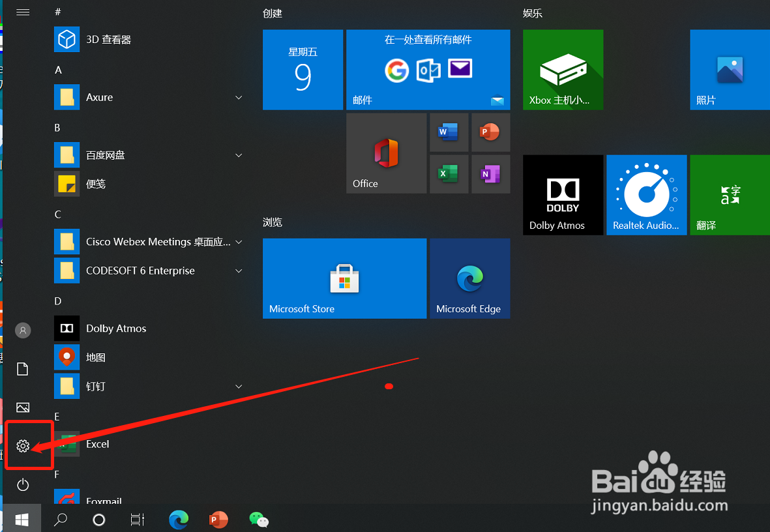Open the 照片 photos tile
This screenshot has width=770, height=532.
click(730, 70)
